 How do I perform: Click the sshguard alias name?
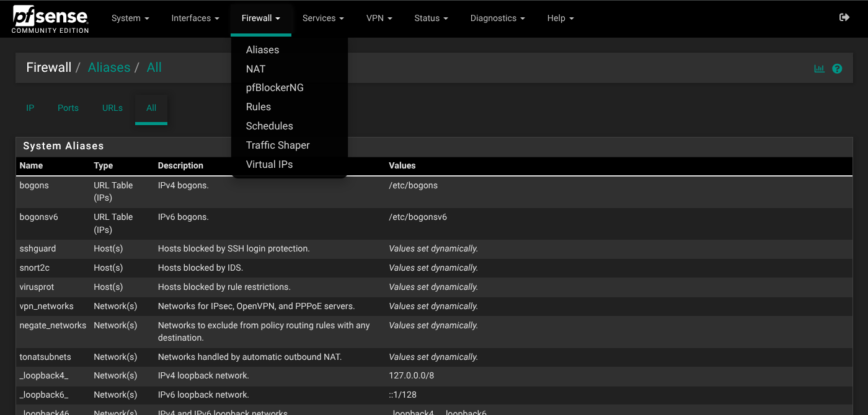[38, 249]
